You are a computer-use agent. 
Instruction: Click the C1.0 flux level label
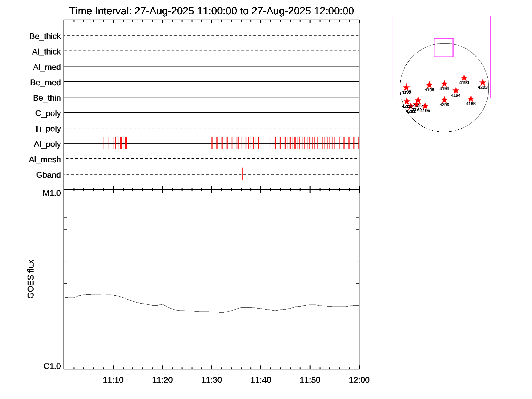[52, 366]
